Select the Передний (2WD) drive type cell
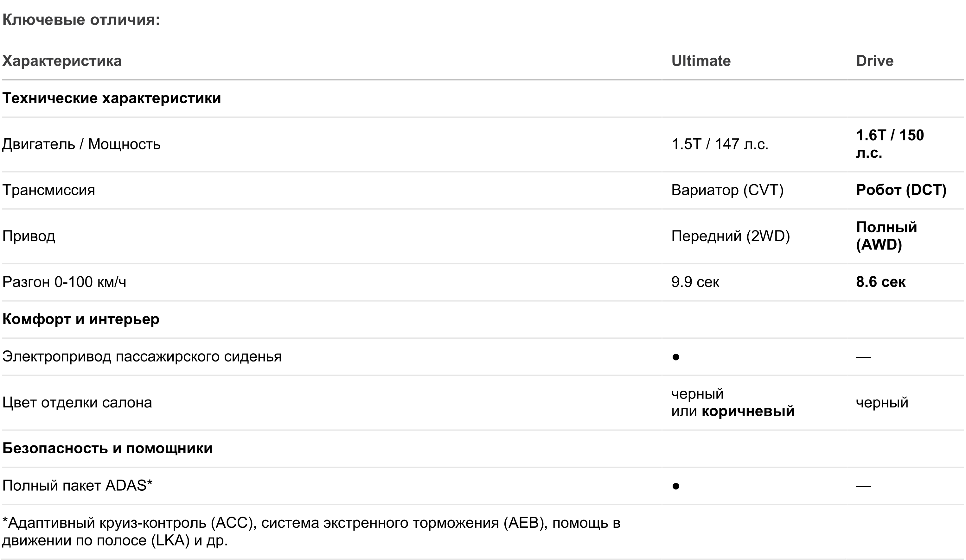The height and width of the screenshot is (560, 966). [730, 236]
